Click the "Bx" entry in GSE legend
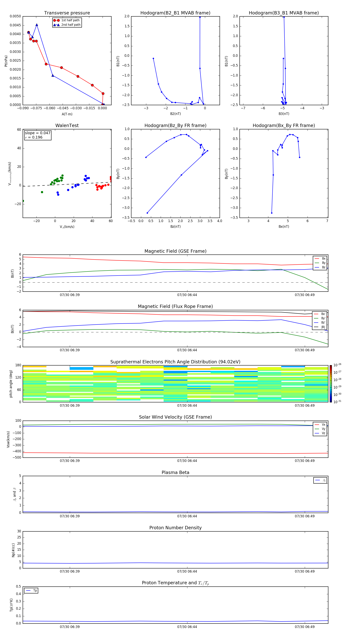This screenshot has height=644, width=351. pos(320,259)
